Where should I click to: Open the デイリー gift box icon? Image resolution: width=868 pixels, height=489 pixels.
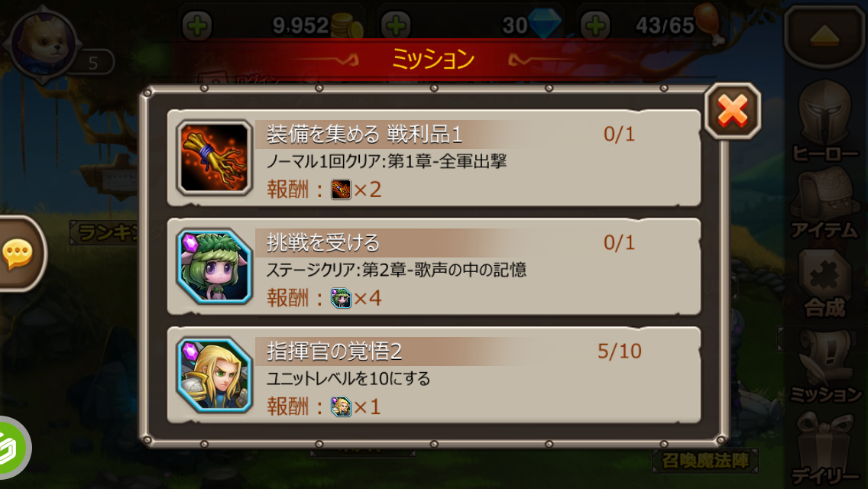click(824, 449)
